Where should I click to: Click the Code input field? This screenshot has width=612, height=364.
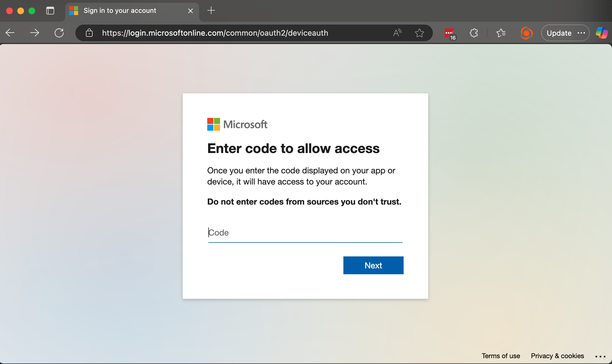[x=305, y=233]
